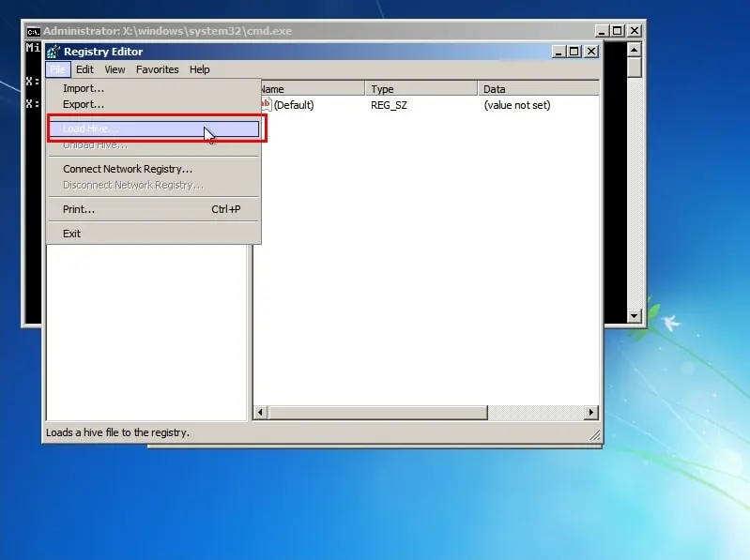Click the status bar text 'Loads a hive file'

117,432
